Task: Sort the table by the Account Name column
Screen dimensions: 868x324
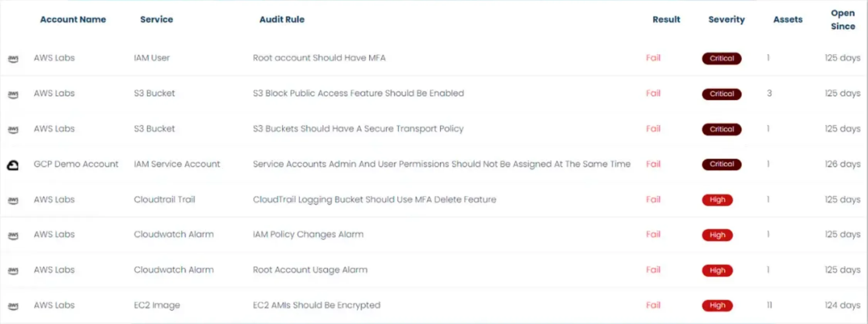Action: click(73, 19)
